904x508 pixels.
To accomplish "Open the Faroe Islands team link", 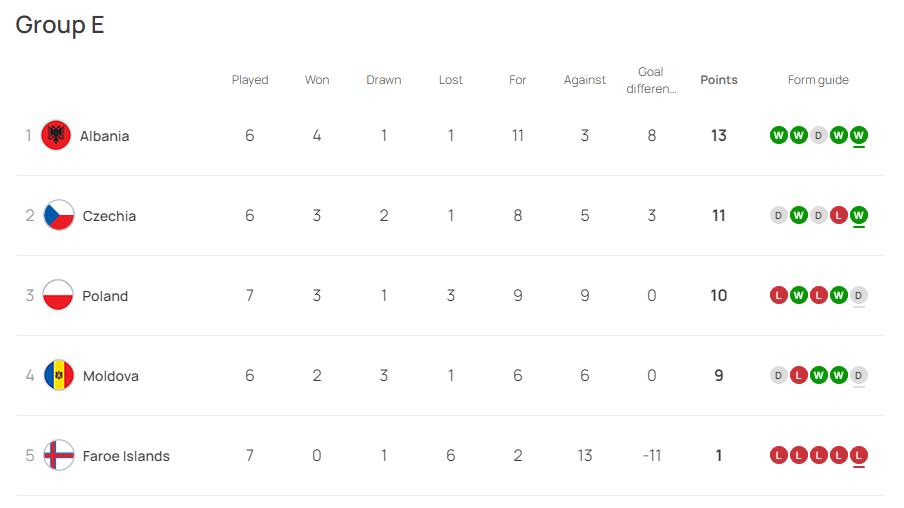I will (x=126, y=456).
